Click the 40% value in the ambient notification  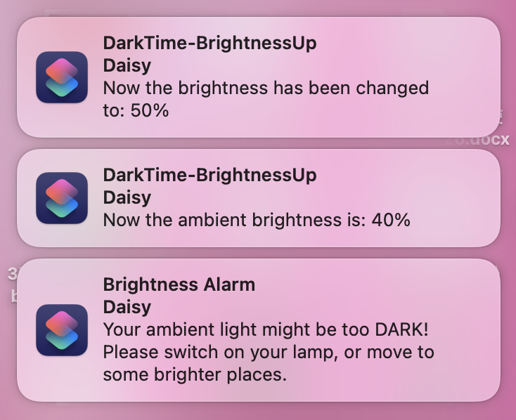click(x=391, y=220)
